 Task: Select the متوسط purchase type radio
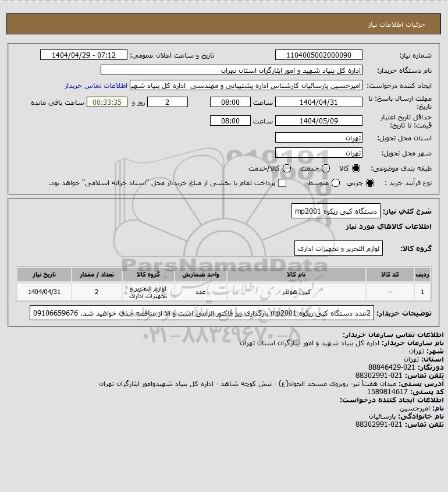point(336,183)
